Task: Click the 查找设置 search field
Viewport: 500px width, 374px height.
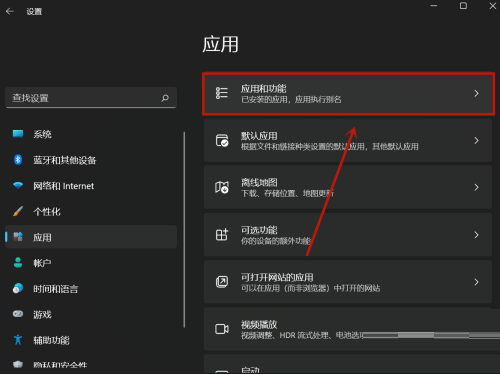Action: tap(91, 98)
